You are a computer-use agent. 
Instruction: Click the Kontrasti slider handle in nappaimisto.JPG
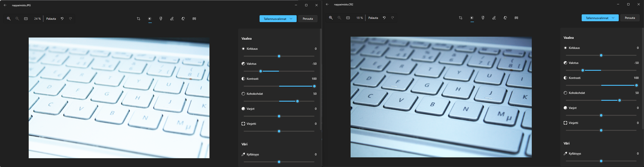[314, 86]
